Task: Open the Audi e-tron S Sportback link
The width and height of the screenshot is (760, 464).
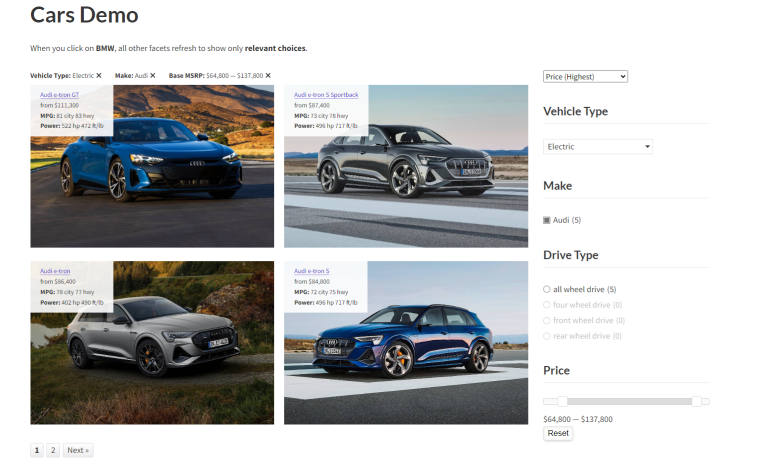Action: coord(326,95)
